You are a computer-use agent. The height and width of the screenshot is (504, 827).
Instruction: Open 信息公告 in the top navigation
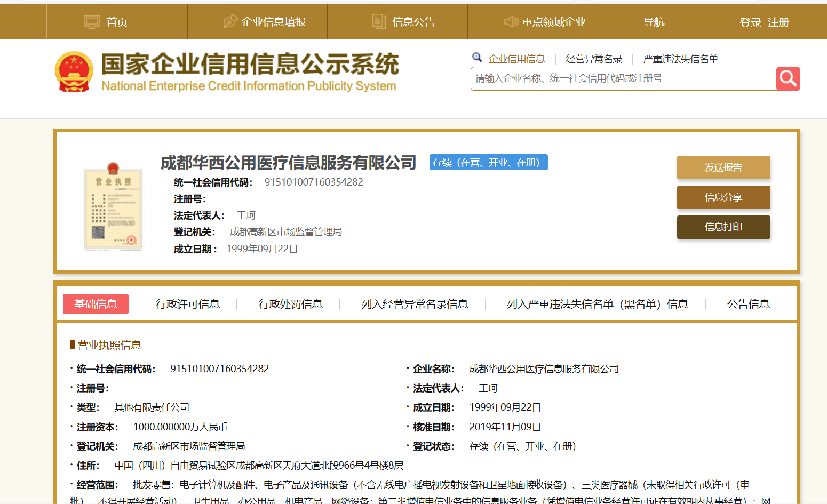[x=413, y=22]
